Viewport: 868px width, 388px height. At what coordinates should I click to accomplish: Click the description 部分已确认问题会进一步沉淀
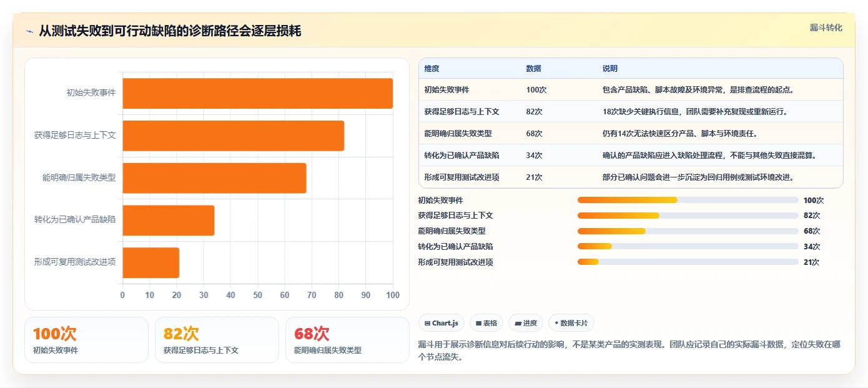[698, 177]
